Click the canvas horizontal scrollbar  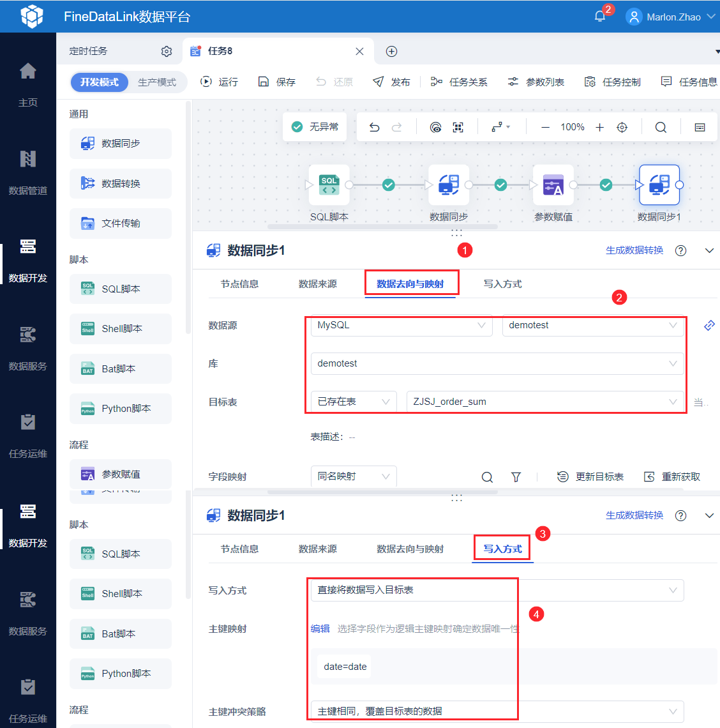coord(382,227)
